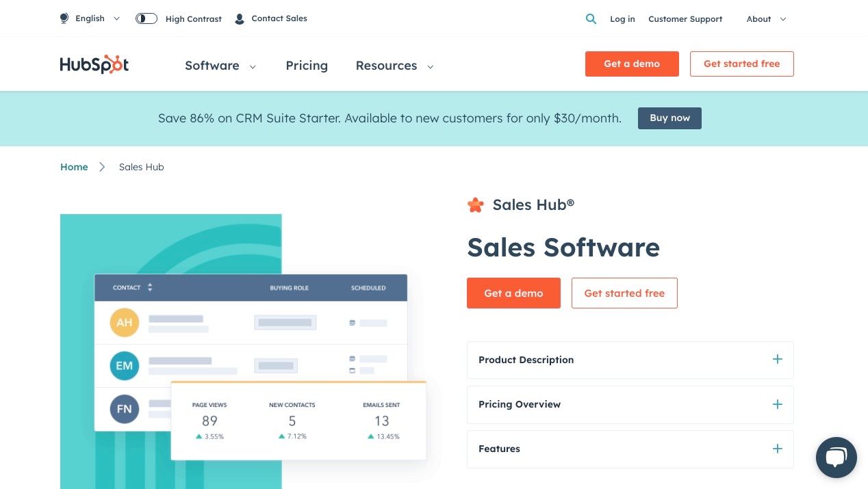868x489 pixels.
Task: Click Contact Sales link
Action: tap(279, 18)
